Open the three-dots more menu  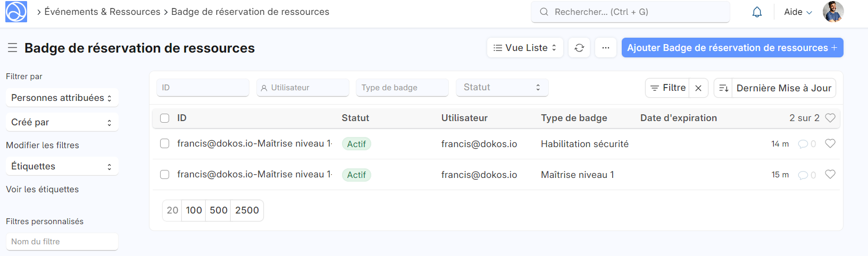pyautogui.click(x=606, y=48)
